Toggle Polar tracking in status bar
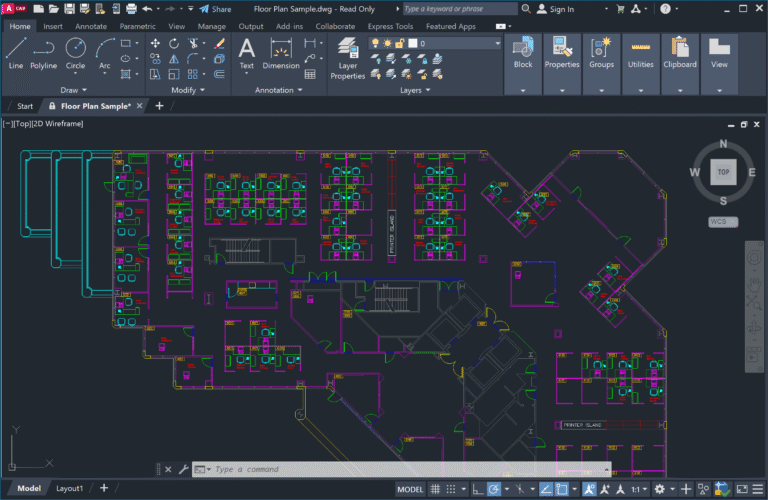 click(x=494, y=489)
